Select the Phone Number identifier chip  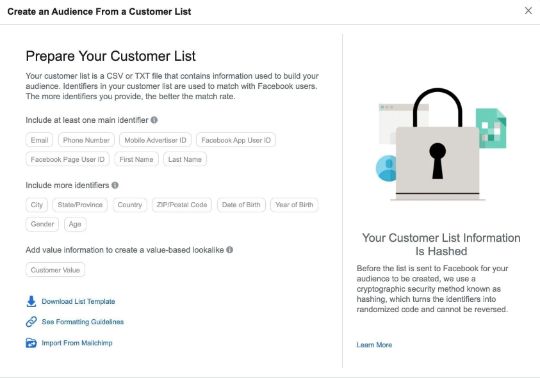[x=86, y=140]
